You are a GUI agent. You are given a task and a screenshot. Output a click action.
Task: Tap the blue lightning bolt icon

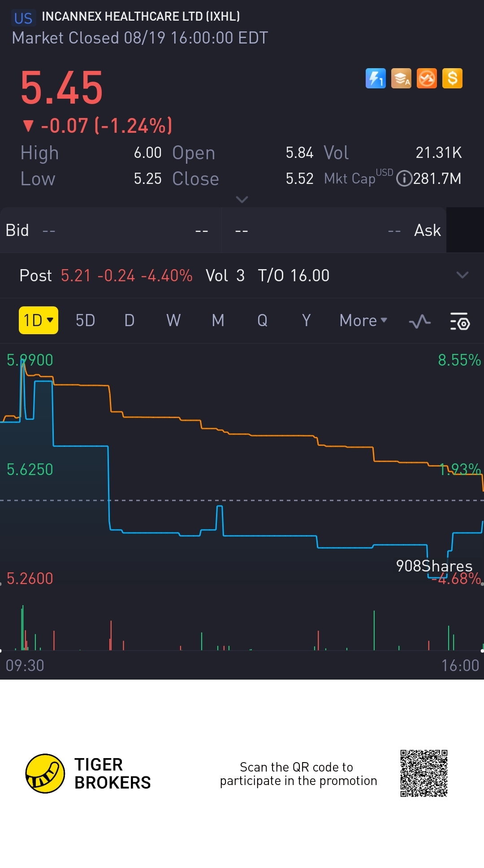[x=376, y=79]
